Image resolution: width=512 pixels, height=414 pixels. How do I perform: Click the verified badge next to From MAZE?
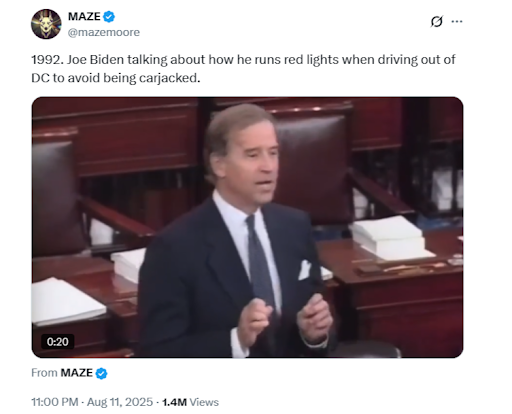102,373
